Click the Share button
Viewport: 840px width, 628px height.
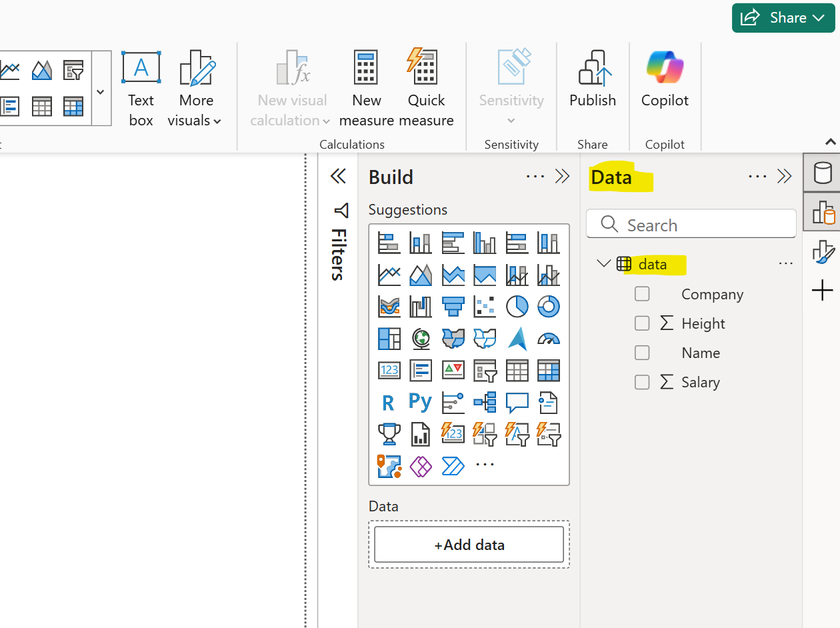(779, 18)
